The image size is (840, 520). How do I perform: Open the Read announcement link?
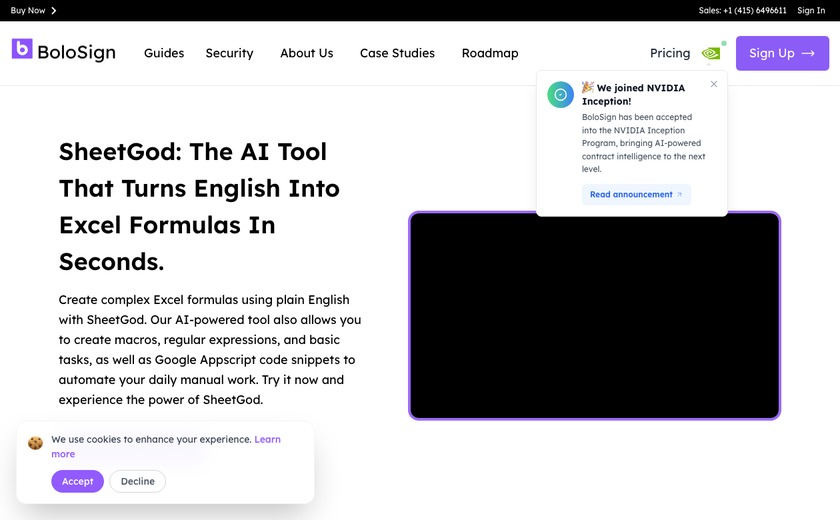(636, 194)
